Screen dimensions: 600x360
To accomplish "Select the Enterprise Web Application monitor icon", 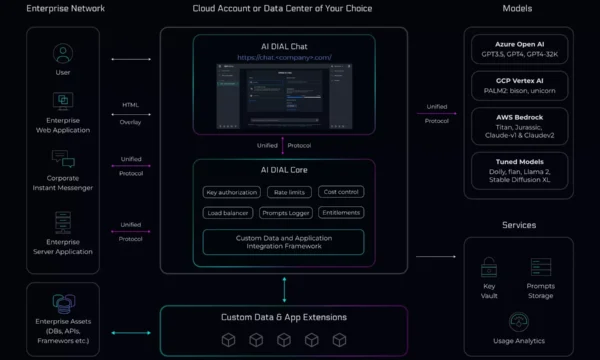I will point(63,101).
